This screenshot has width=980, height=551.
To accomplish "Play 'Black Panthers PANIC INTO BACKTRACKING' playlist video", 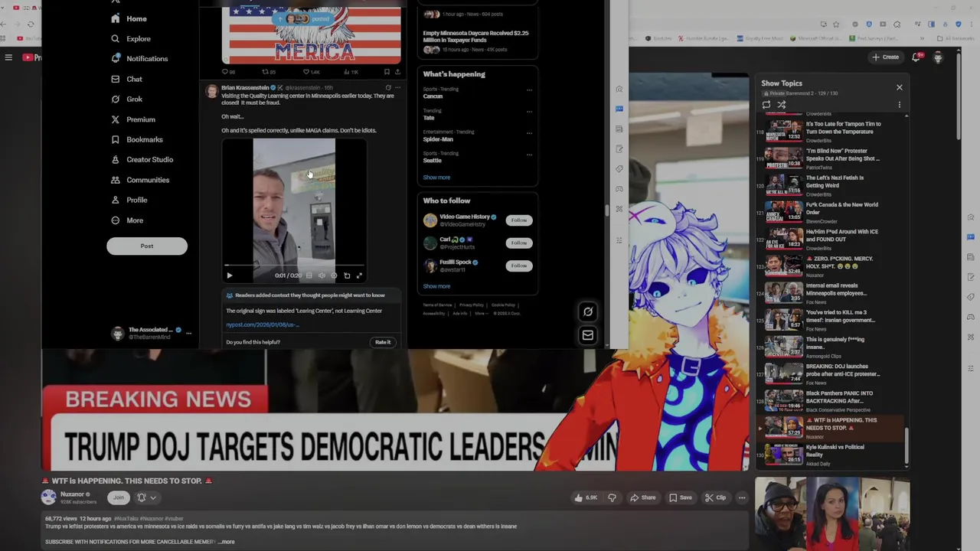I will pos(831,400).
